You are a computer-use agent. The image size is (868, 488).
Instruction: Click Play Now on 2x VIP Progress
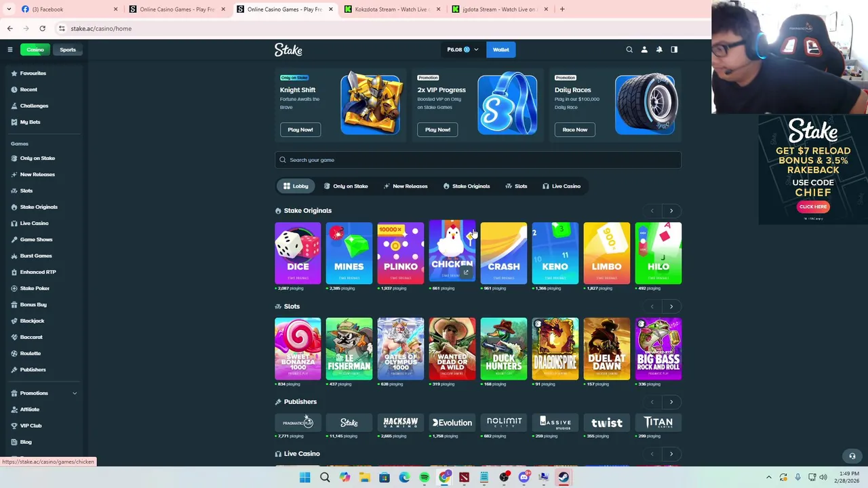pos(437,129)
